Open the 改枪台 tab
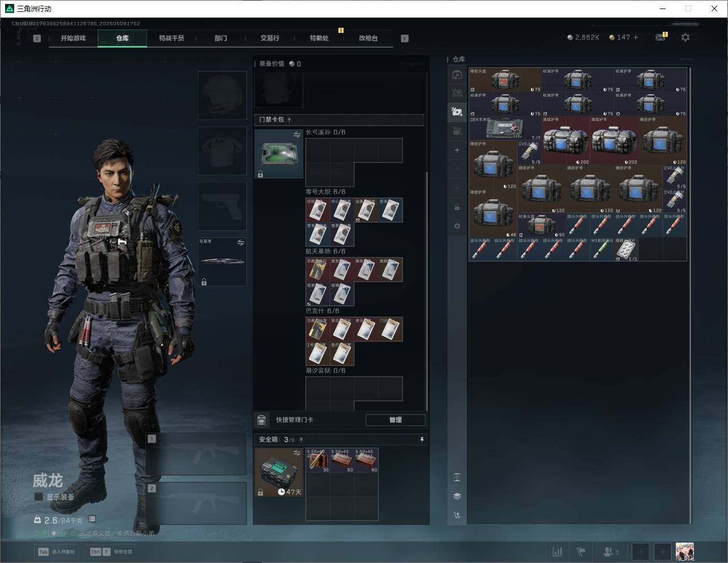This screenshot has width=728, height=563. pos(368,38)
